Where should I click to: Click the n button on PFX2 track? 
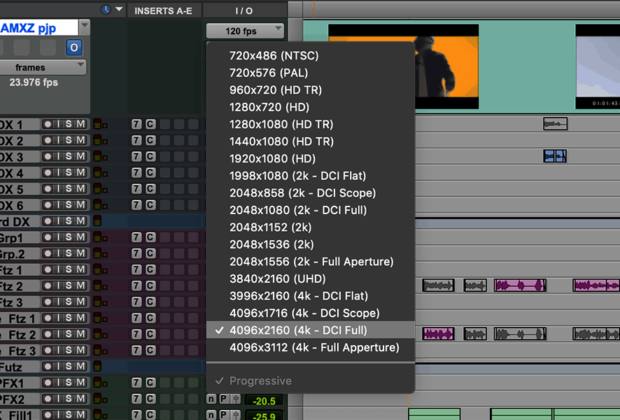click(211, 399)
